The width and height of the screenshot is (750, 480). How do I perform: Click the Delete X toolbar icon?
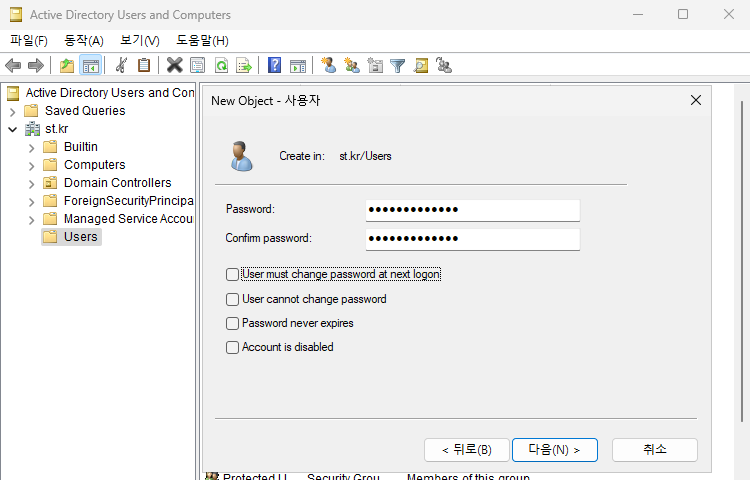click(175, 65)
